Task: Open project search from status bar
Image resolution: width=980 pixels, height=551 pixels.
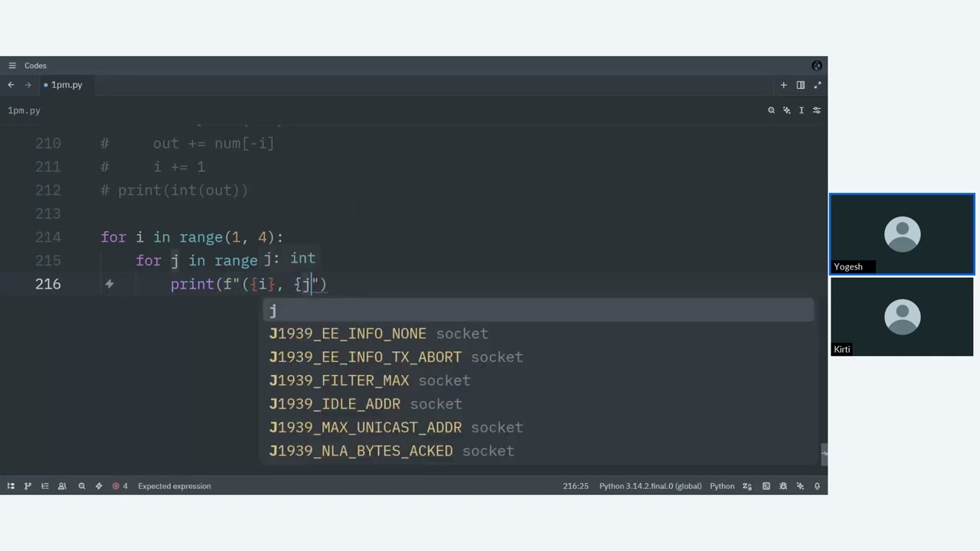Action: pyautogui.click(x=81, y=486)
